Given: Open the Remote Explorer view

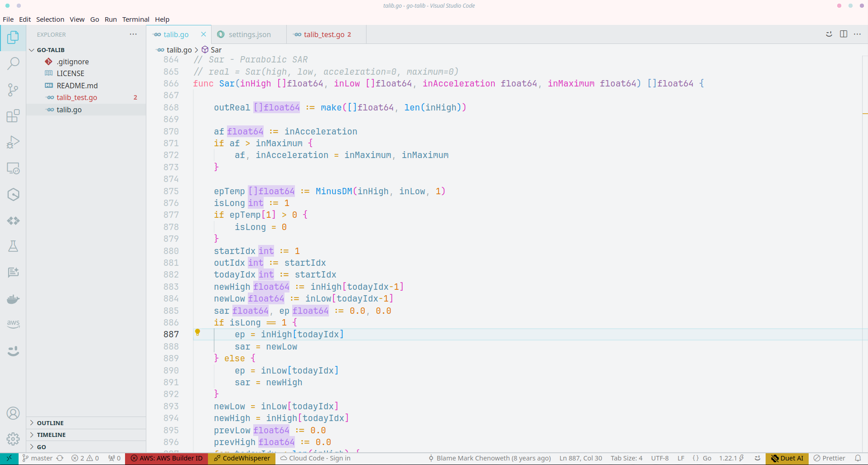Looking at the screenshot, I should (13, 168).
